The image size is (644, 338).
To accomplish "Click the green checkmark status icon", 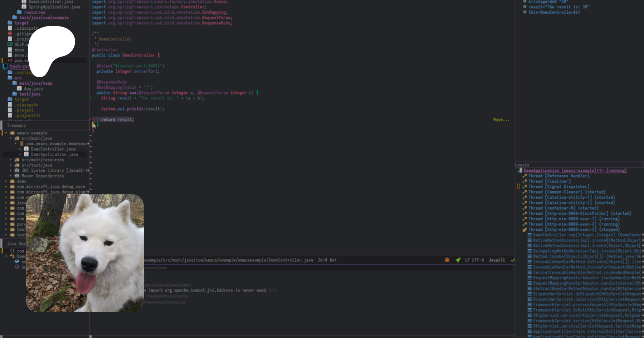I will (512, 260).
